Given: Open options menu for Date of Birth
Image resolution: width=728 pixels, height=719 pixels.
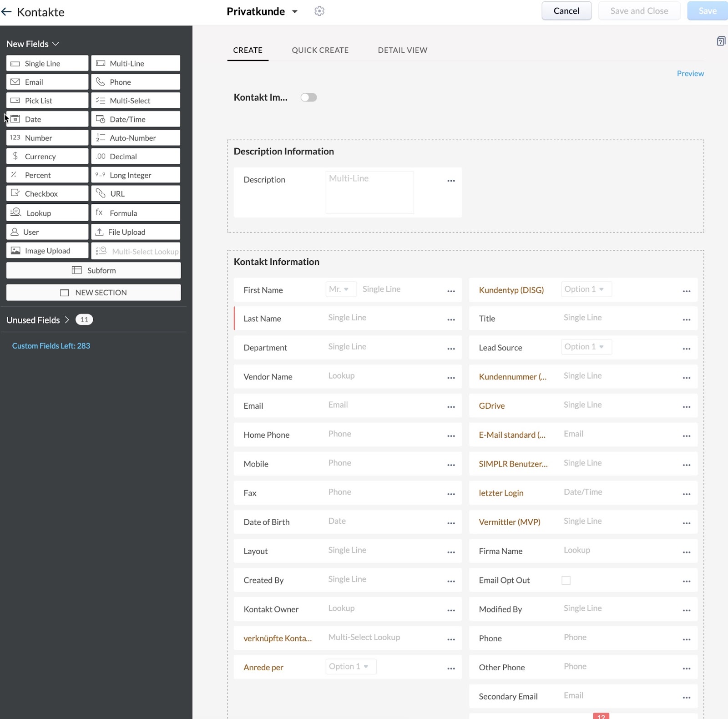Looking at the screenshot, I should [x=451, y=523].
